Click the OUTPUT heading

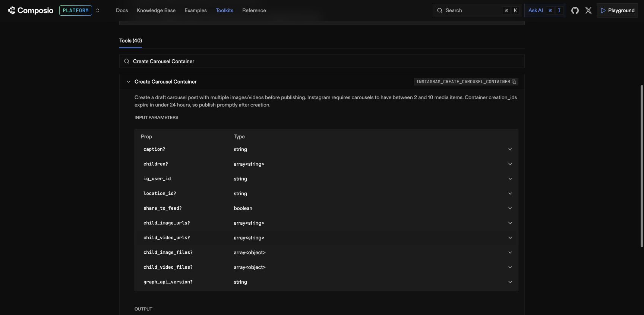[x=143, y=309]
